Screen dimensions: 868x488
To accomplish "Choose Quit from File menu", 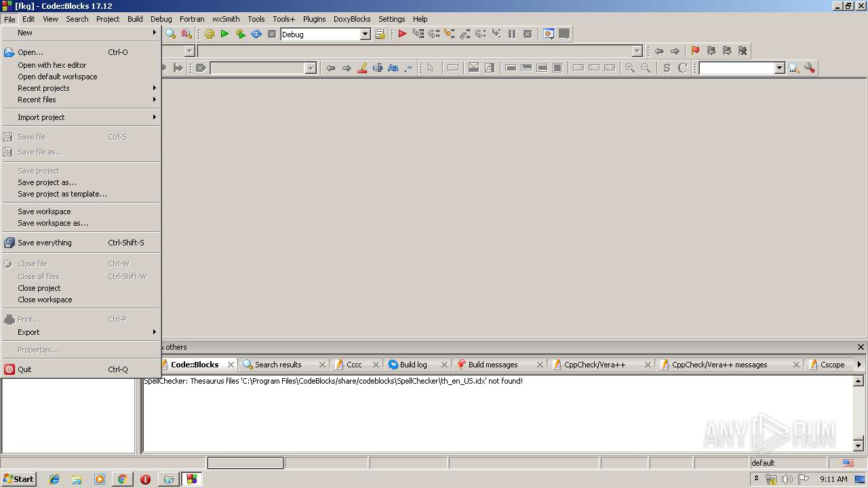I will click(81, 369).
